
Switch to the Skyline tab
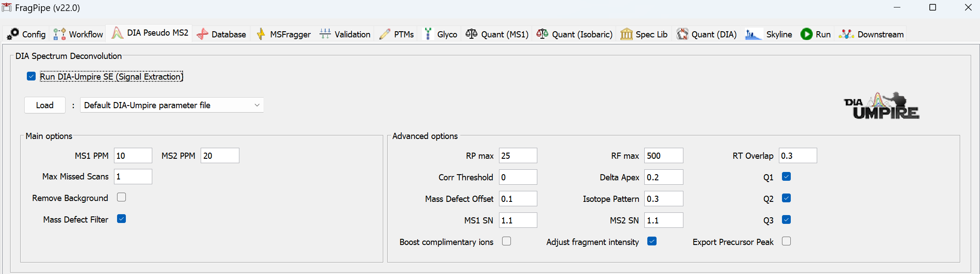tap(768, 34)
